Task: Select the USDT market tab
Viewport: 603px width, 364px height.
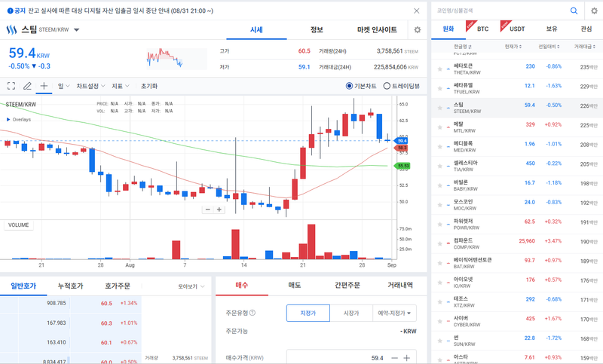Action: coord(517,29)
